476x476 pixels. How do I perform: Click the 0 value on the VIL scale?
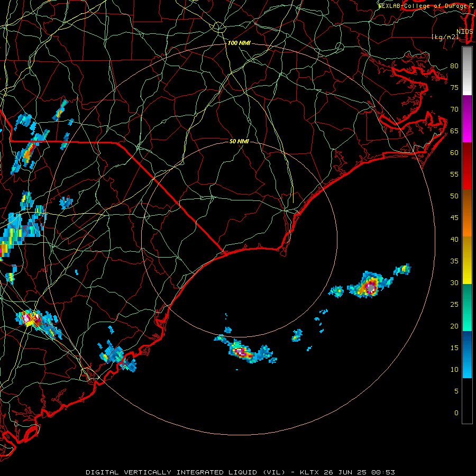pos(456,413)
